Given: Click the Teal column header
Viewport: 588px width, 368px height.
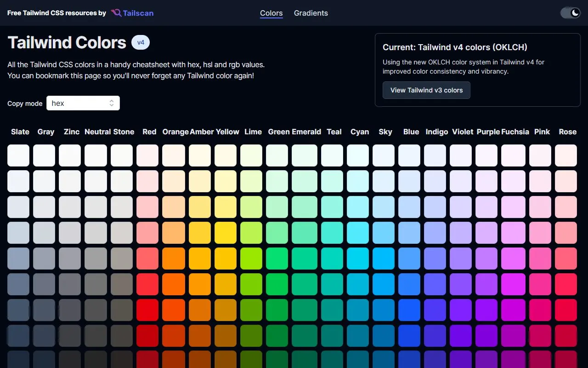Looking at the screenshot, I should tap(334, 132).
